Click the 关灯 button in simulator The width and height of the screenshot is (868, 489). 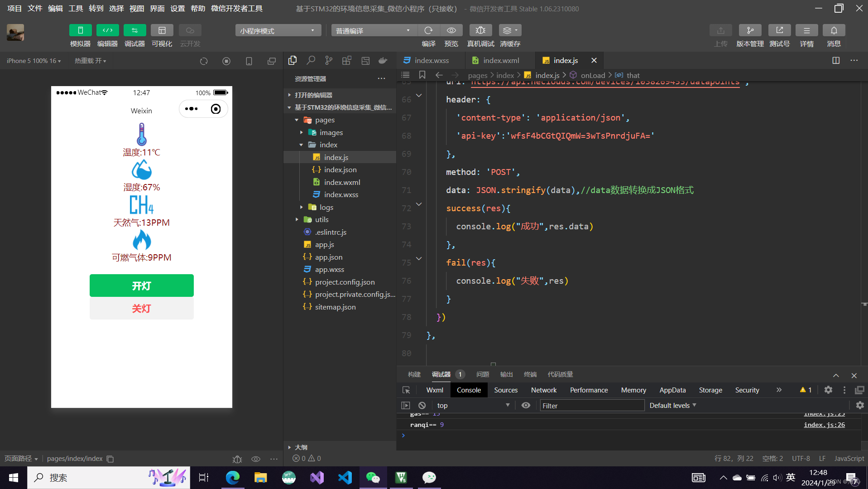[142, 308]
